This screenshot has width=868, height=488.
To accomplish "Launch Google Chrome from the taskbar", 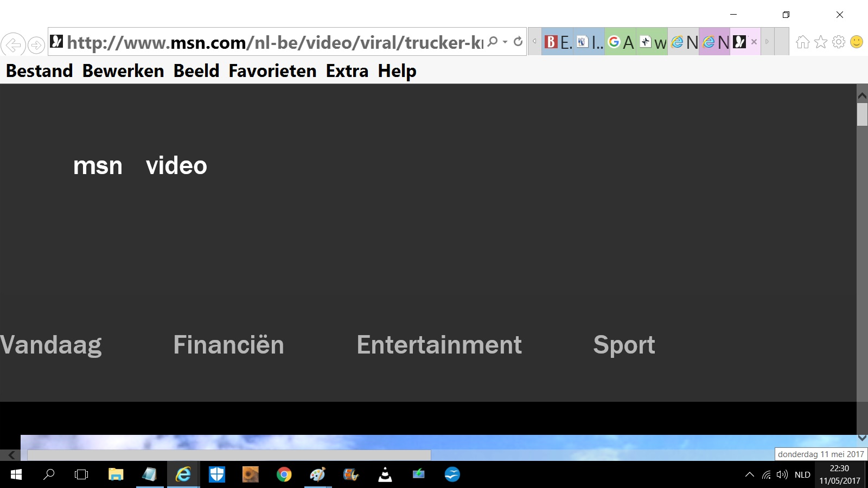I will 284,475.
